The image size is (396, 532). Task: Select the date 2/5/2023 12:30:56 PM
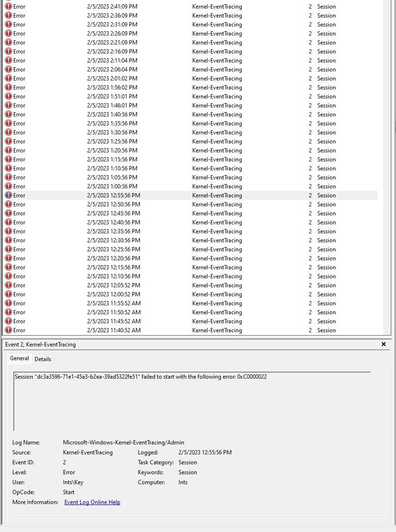click(x=113, y=240)
